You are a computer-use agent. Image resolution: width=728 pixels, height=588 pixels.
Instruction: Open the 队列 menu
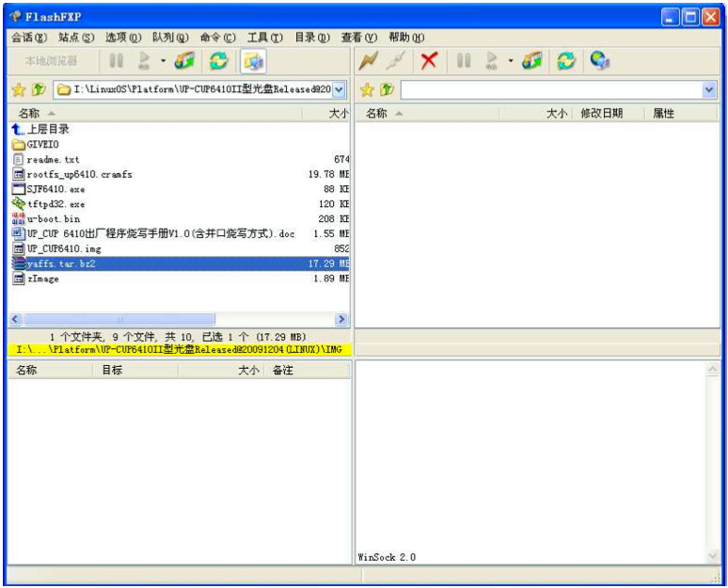tap(170, 38)
